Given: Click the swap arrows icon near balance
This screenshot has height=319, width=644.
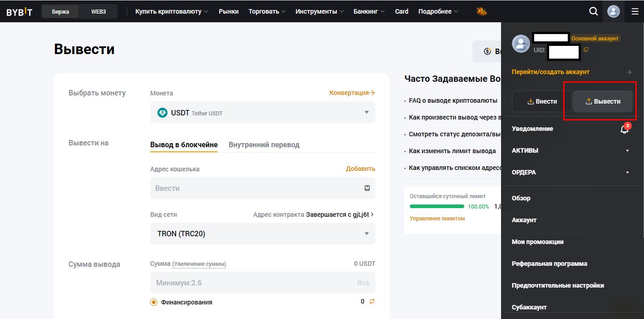Looking at the screenshot, I should pyautogui.click(x=372, y=301).
